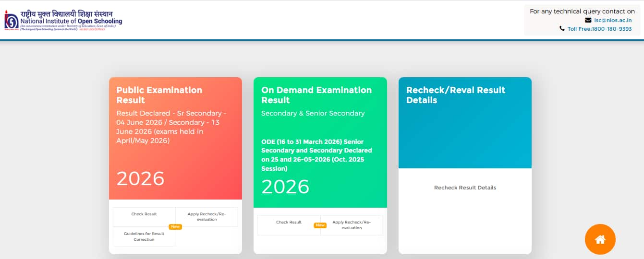The width and height of the screenshot is (644, 259).
Task: Click the orange home button
Action: [x=600, y=239]
